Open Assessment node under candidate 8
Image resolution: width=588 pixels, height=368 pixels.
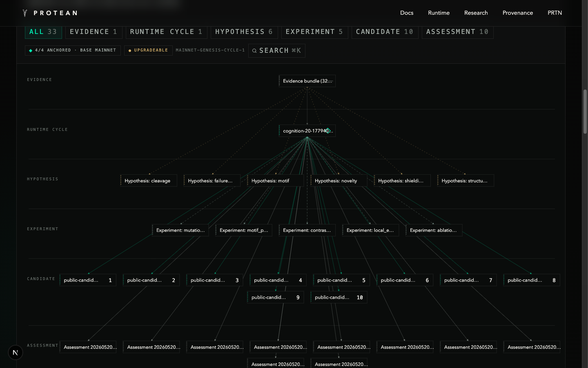pos(532,347)
